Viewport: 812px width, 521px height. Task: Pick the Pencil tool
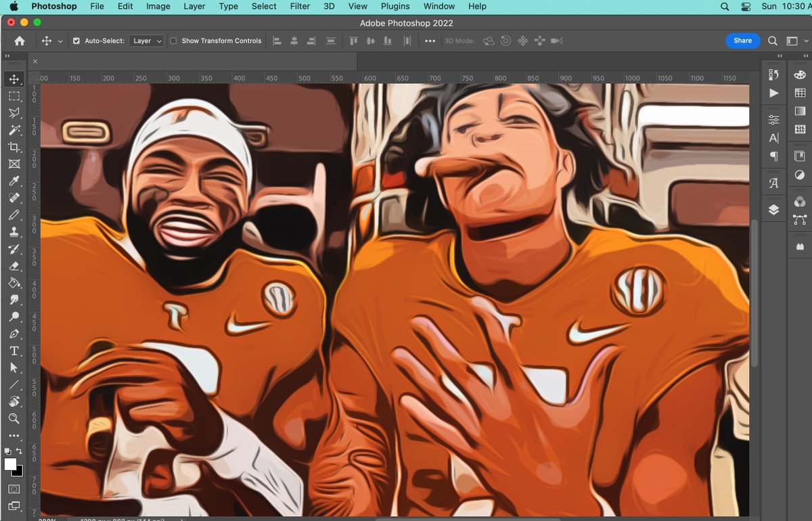tap(14, 215)
